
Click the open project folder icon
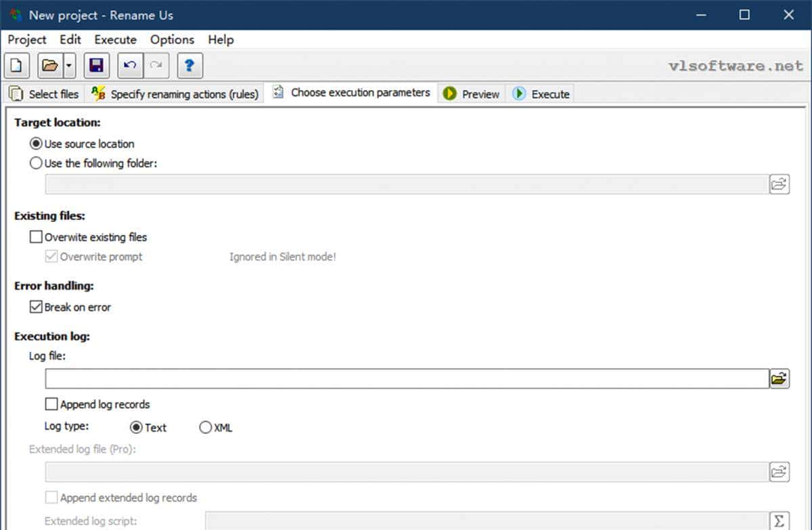pos(50,66)
